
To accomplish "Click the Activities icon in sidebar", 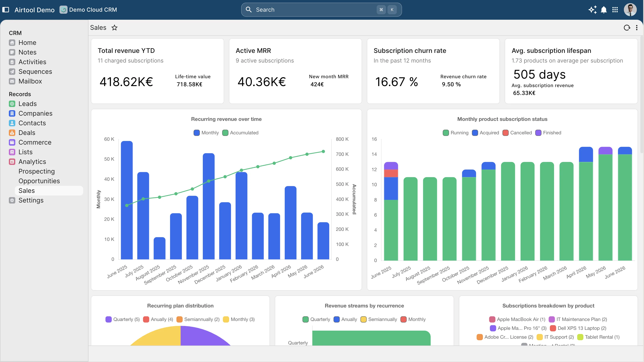I will (12, 62).
